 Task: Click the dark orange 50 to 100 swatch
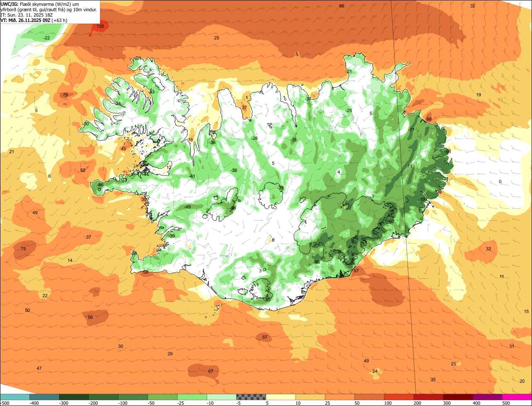[369, 396]
